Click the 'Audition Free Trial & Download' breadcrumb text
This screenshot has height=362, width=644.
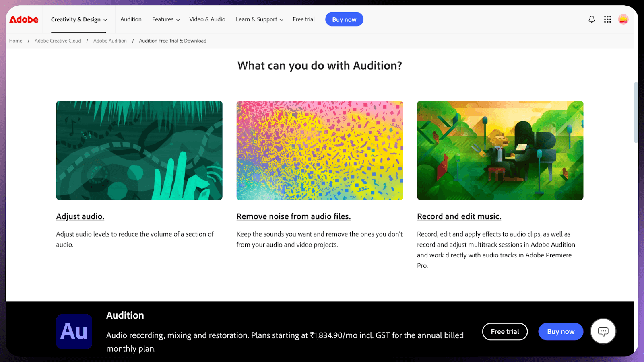click(x=173, y=41)
